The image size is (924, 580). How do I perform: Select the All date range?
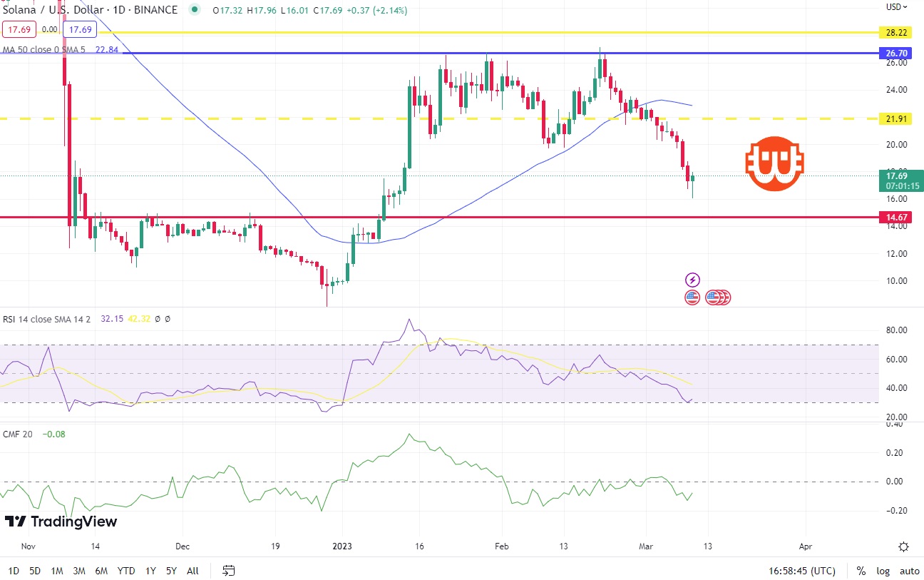pos(192,571)
